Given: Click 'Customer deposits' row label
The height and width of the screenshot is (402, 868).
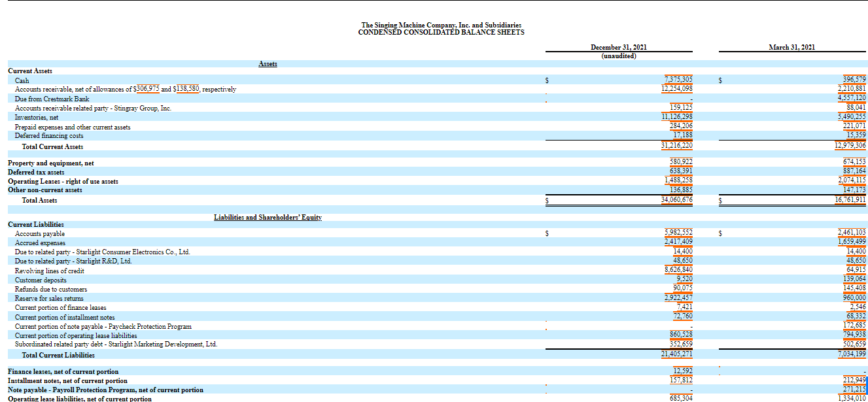Looking at the screenshot, I should click(41, 280).
